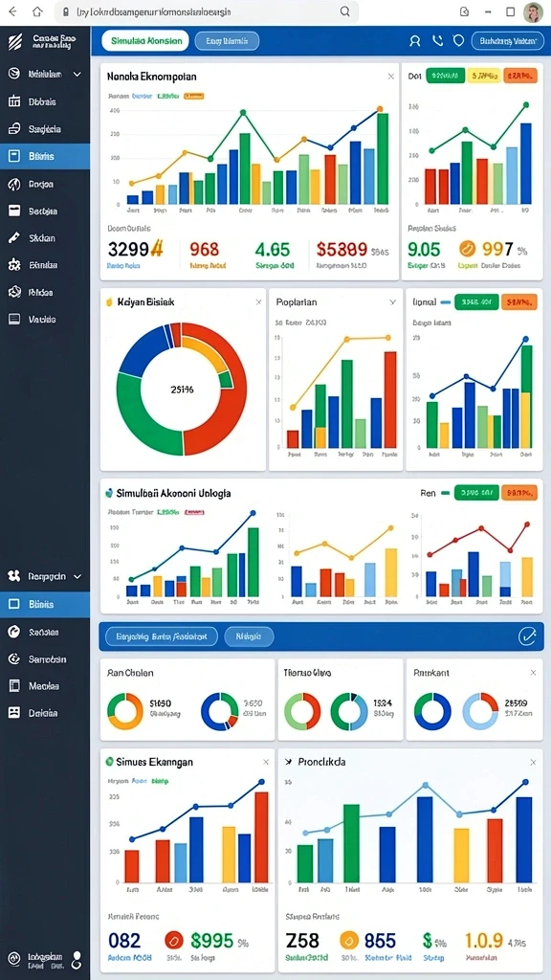The width and height of the screenshot is (551, 980).
Task: Click the user profile icon in blue header
Action: tap(415, 41)
